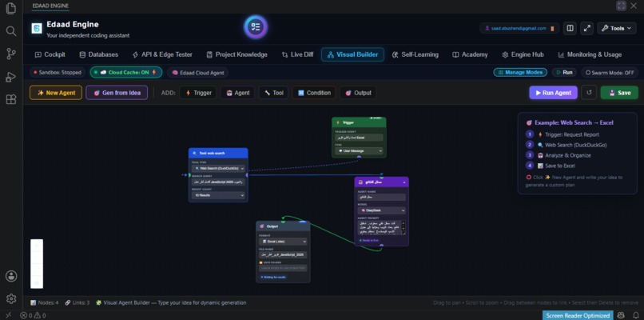The height and width of the screenshot is (320, 644).
Task: Click Screen Reader Optimized in status bar
Action: pyautogui.click(x=578, y=315)
